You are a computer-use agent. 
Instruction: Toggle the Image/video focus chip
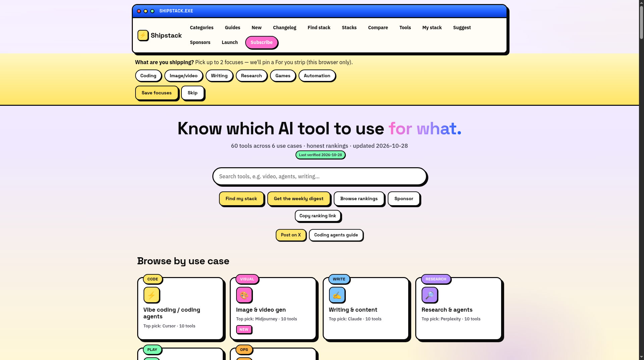click(183, 76)
